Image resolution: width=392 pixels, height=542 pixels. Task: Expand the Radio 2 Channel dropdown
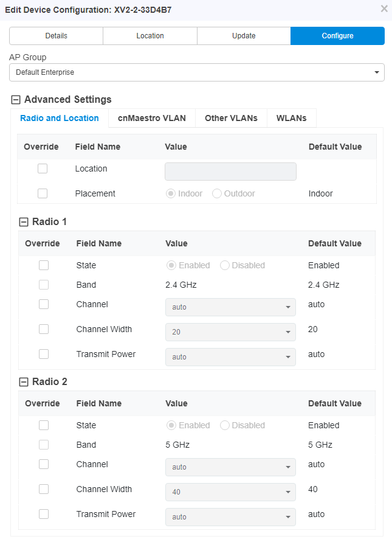pos(230,467)
